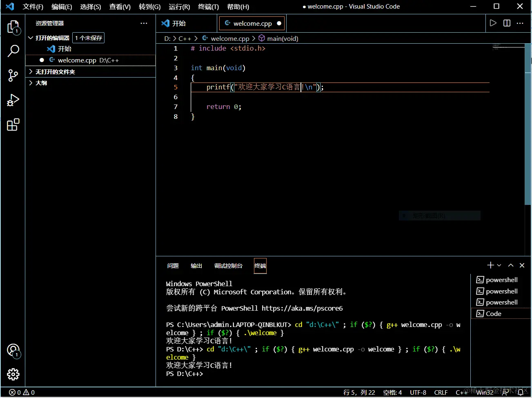Open the Run and Debug view

13,100
